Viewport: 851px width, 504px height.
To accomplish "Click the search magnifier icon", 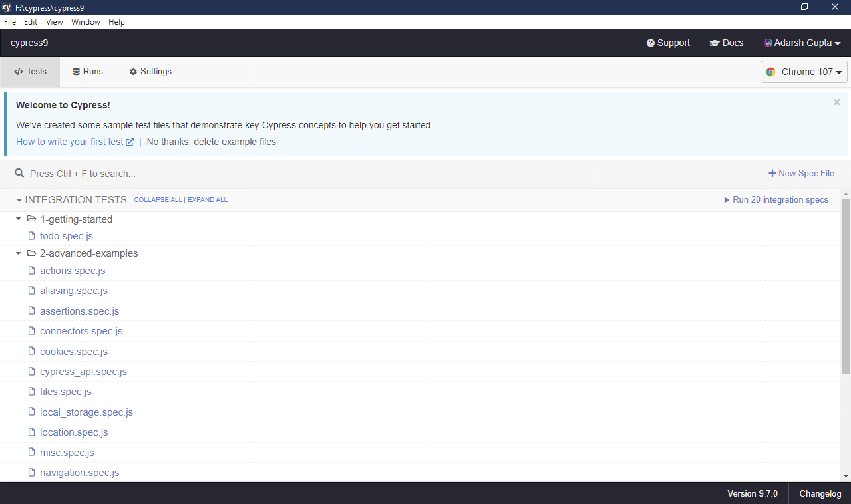I will click(x=19, y=173).
